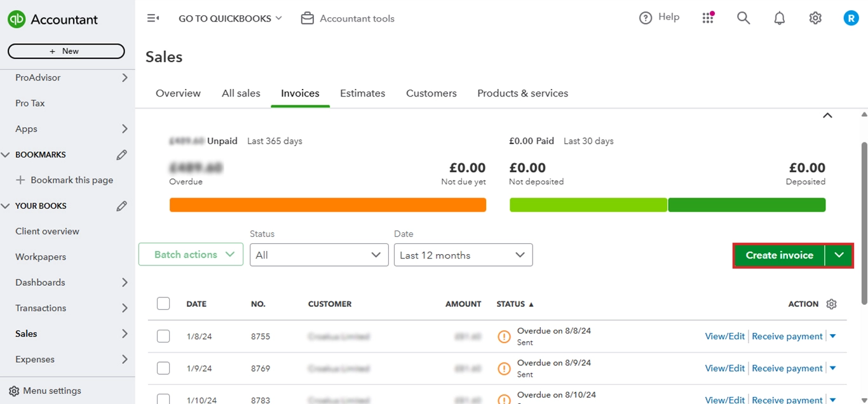The width and height of the screenshot is (868, 404).
Task: Open the Settings gear icon
Action: point(815,18)
